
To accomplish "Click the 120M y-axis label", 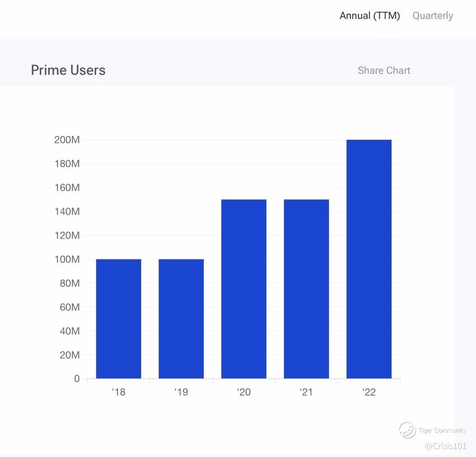I will [x=67, y=235].
